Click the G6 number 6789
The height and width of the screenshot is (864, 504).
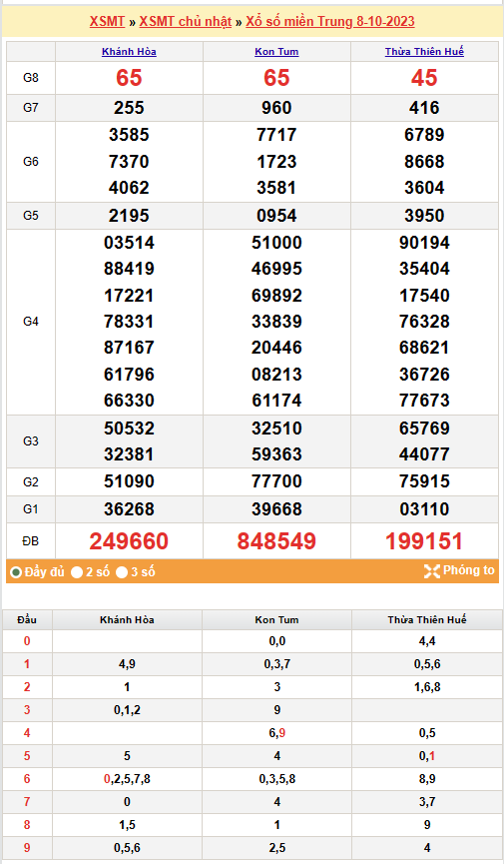pyautogui.click(x=424, y=135)
